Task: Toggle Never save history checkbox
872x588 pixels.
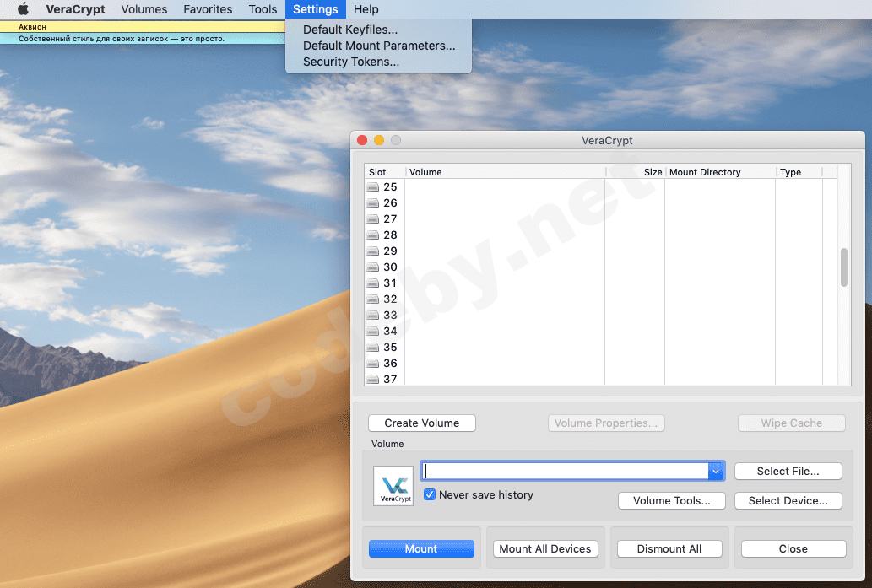Action: pyautogui.click(x=430, y=494)
